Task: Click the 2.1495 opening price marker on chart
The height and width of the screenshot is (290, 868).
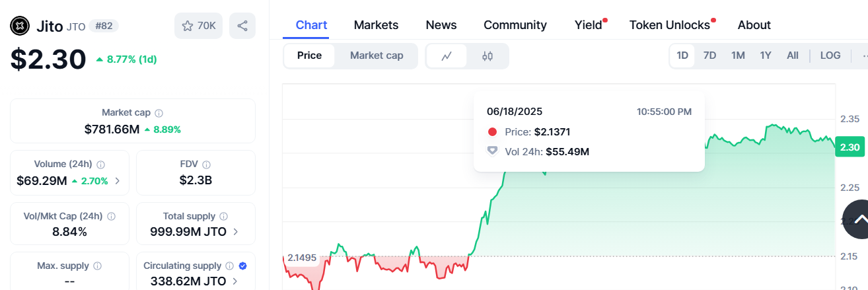Action: point(302,258)
